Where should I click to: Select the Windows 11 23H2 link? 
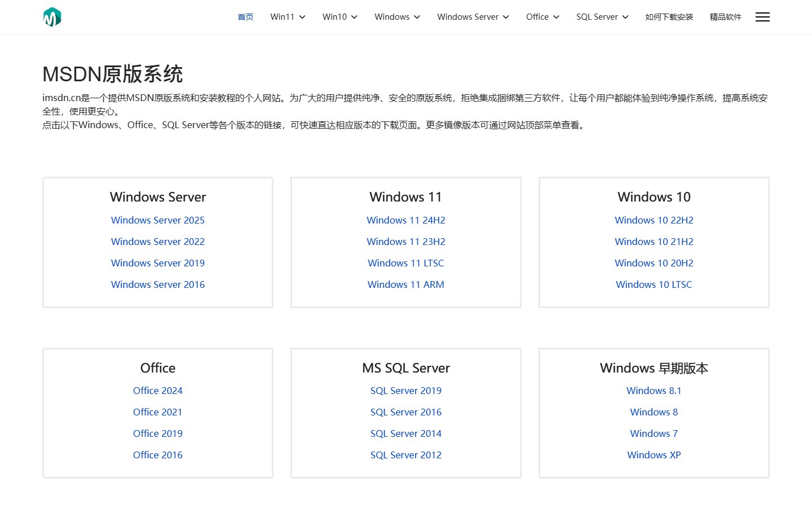pos(406,242)
